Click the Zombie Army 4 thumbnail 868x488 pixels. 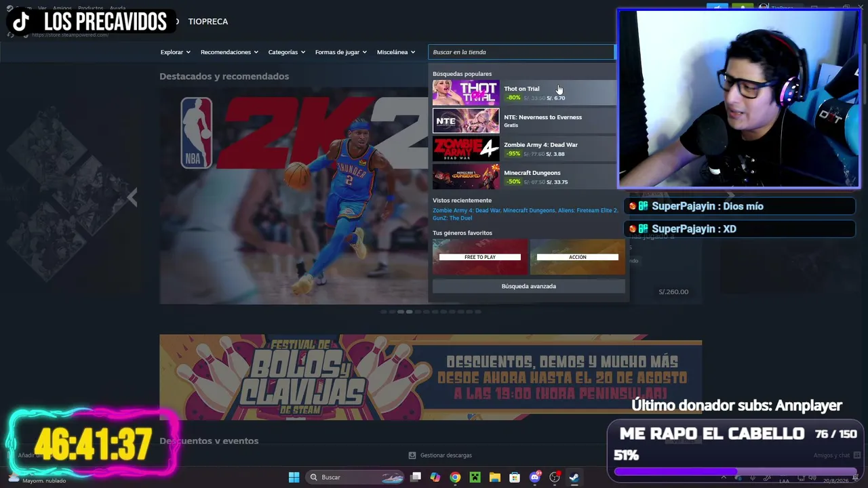point(466,148)
